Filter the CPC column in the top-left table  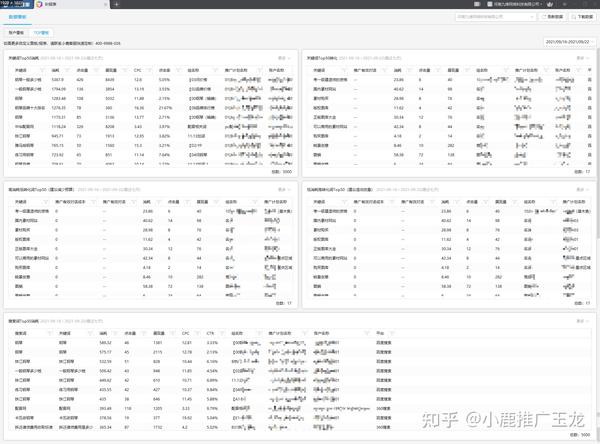click(149, 70)
